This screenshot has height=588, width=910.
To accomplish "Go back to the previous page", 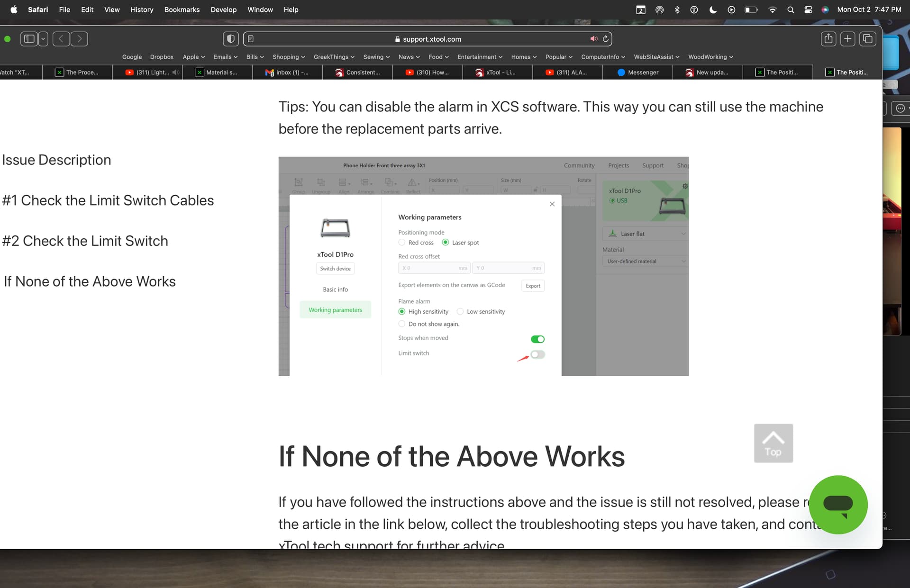I will click(61, 39).
